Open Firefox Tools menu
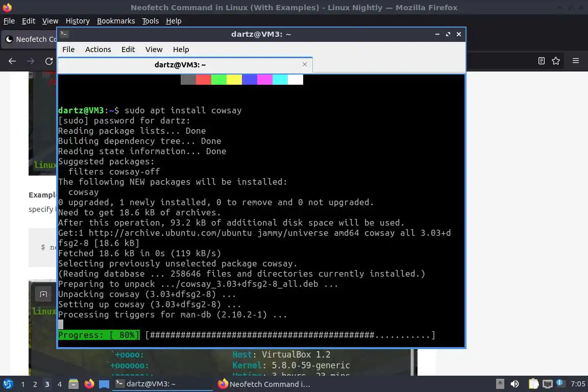Screen dimensions: 588x392 (150, 21)
